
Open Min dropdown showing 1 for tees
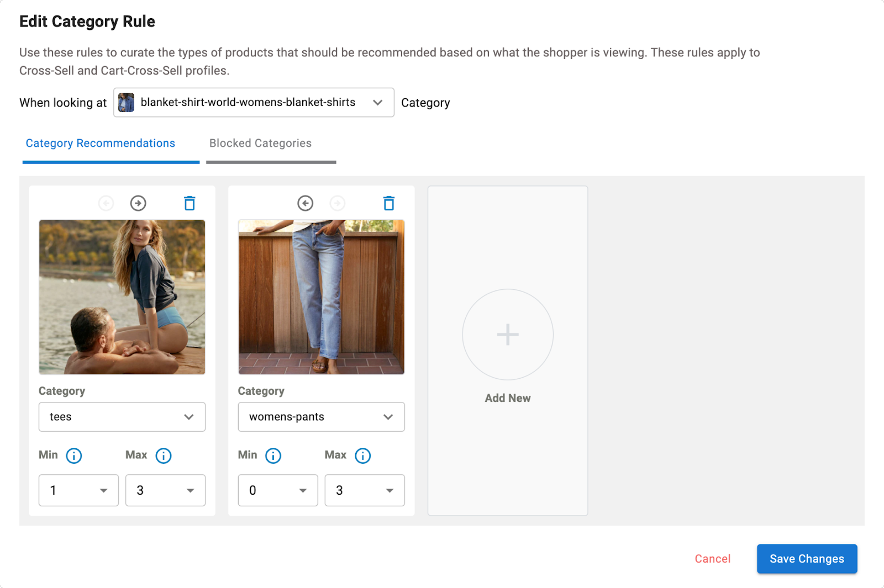coord(78,490)
